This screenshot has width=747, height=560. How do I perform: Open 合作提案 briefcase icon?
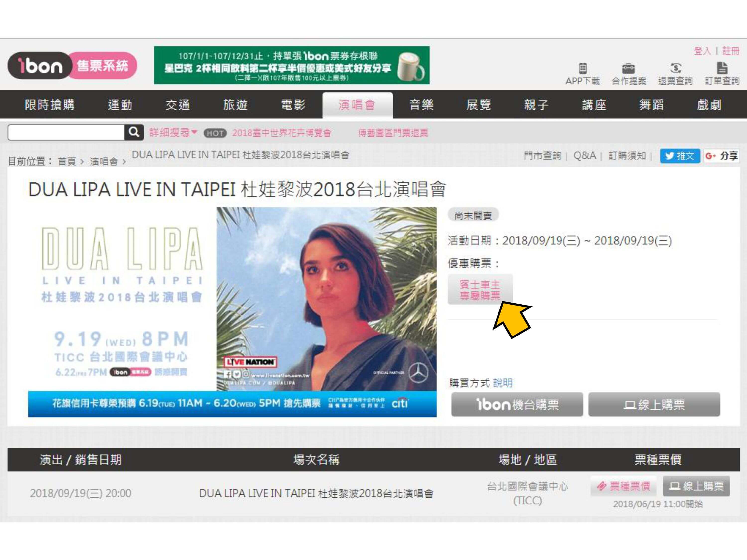(x=628, y=68)
